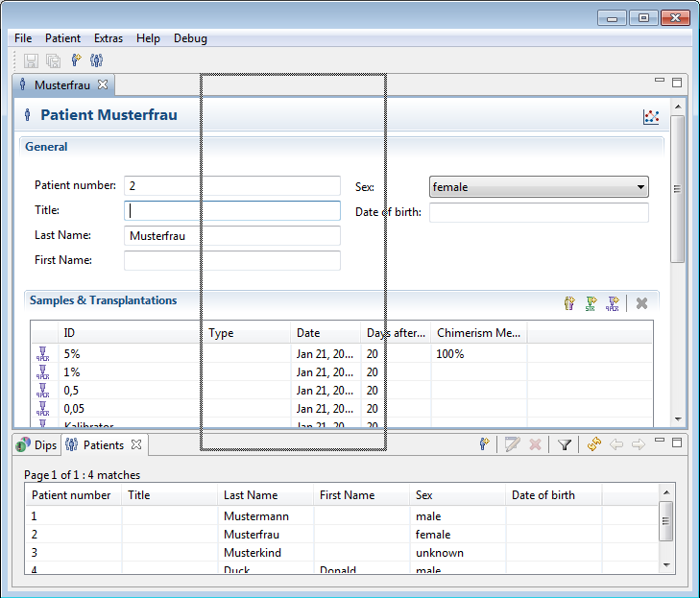This screenshot has height=598, width=700.
Task: Click the add qPCR sample icon
Action: pos(613,303)
